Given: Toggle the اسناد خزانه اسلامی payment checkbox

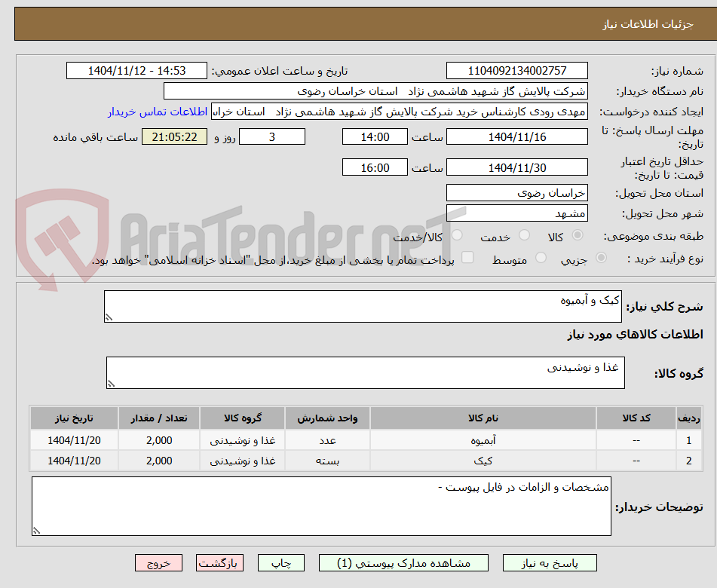Looking at the screenshot, I should click(x=467, y=257).
